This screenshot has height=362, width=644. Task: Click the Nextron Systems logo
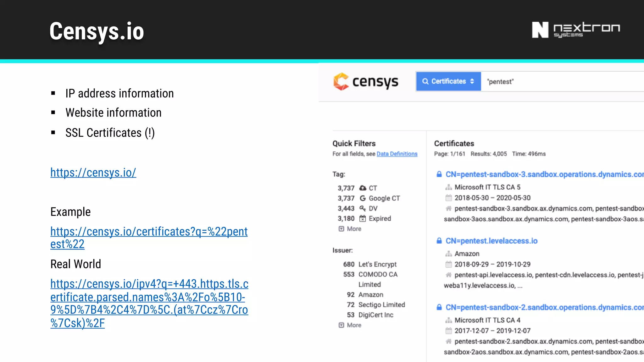point(576,30)
